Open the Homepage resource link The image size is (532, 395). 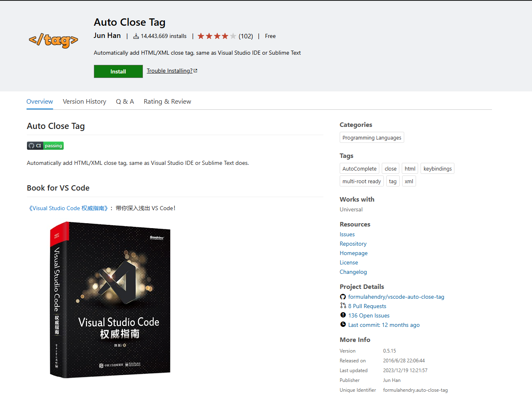[354, 253]
